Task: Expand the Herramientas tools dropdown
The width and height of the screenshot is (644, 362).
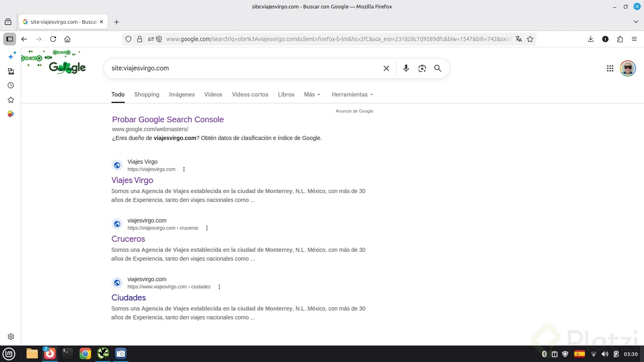Action: point(353,95)
